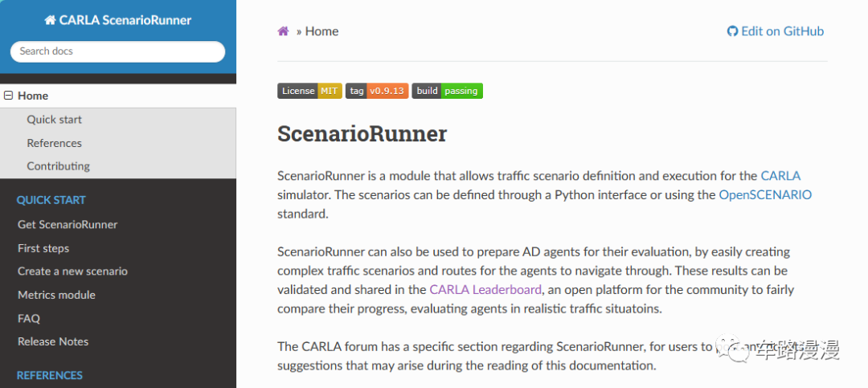Open the FAQ page in sidebar
The height and width of the screenshot is (388, 868).
tap(29, 319)
